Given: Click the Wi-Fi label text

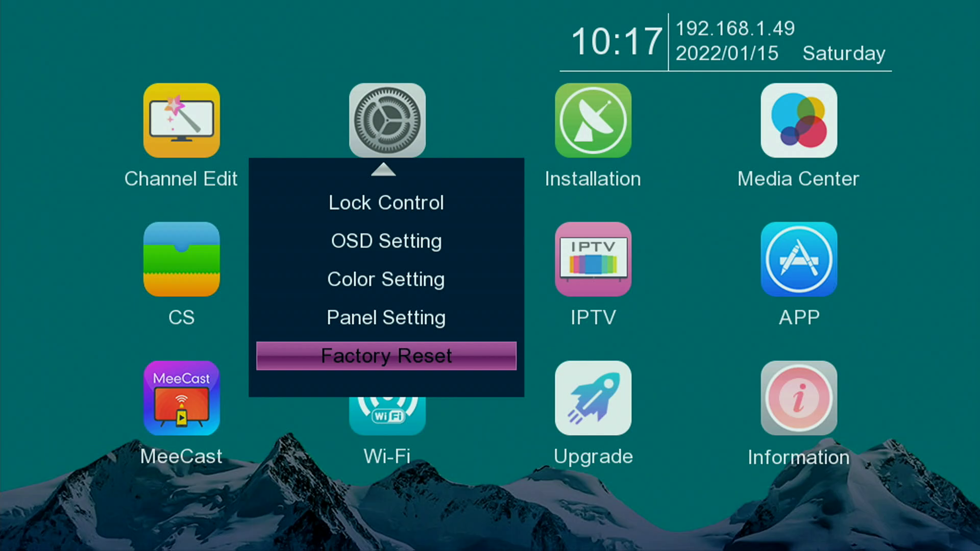Looking at the screenshot, I should [x=387, y=456].
